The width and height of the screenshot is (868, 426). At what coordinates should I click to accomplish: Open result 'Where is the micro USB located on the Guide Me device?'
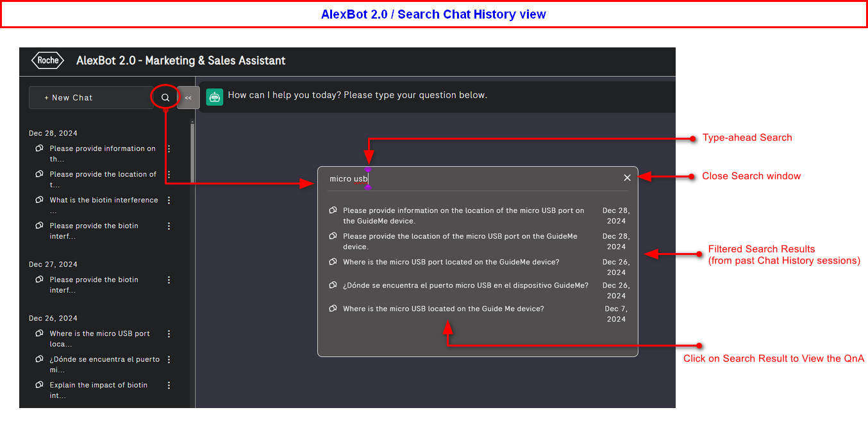[444, 309]
